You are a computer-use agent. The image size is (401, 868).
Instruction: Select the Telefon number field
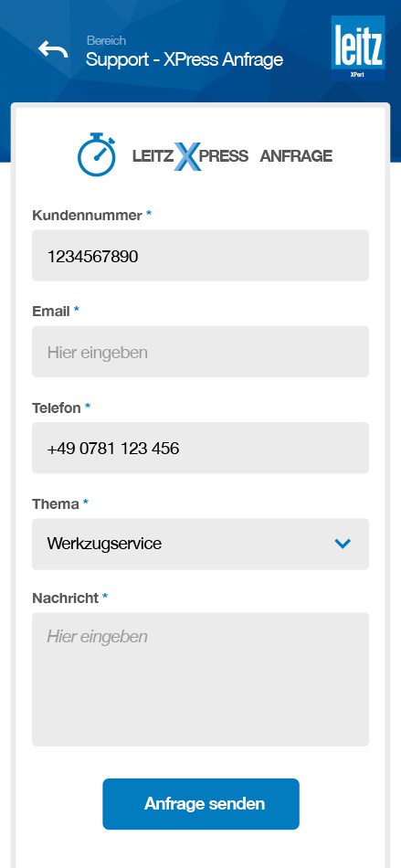tap(200, 448)
